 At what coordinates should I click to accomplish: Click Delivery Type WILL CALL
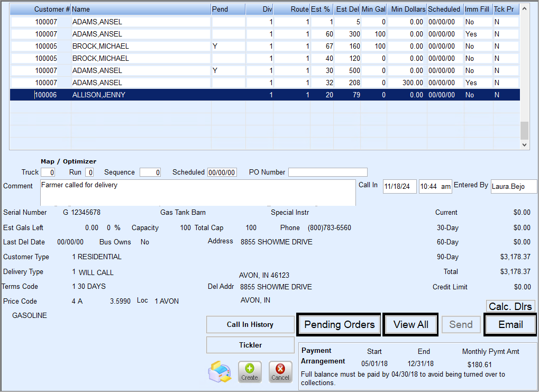[96, 272]
